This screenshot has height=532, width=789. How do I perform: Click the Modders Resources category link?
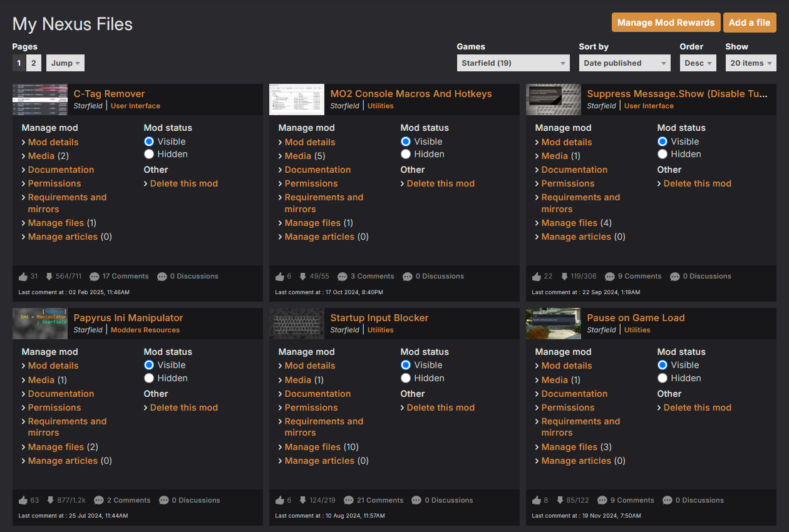(145, 330)
